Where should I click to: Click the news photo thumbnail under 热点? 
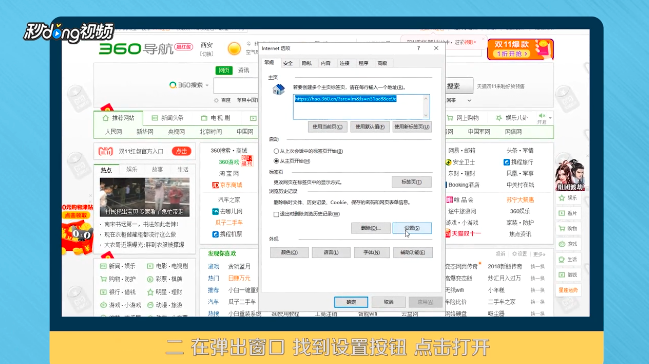[x=144, y=198]
